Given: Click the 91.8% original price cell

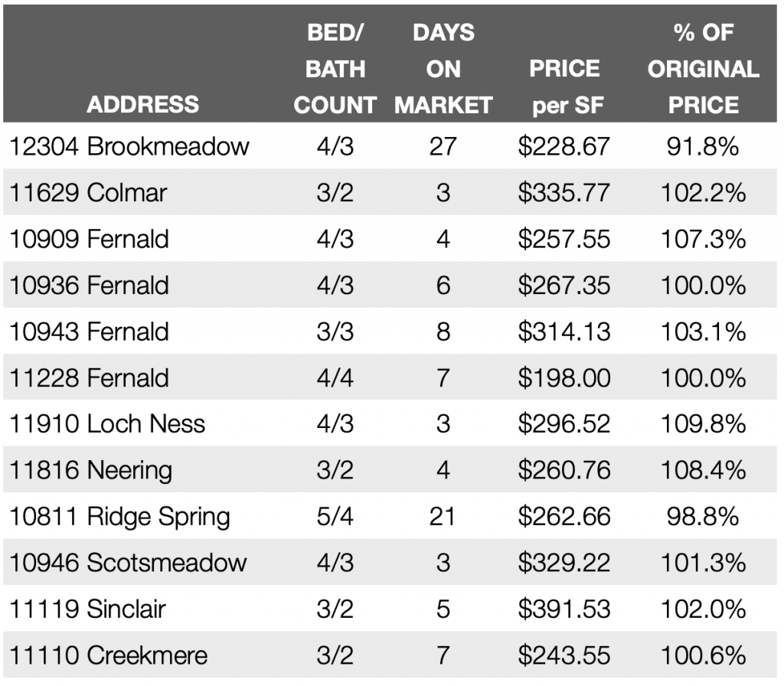Looking at the screenshot, I should click(x=703, y=146).
